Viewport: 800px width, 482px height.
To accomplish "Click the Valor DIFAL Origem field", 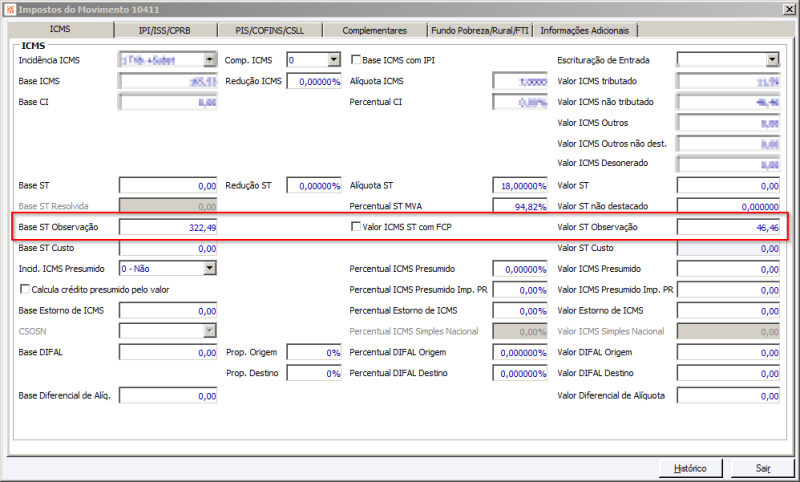I will 728,352.
